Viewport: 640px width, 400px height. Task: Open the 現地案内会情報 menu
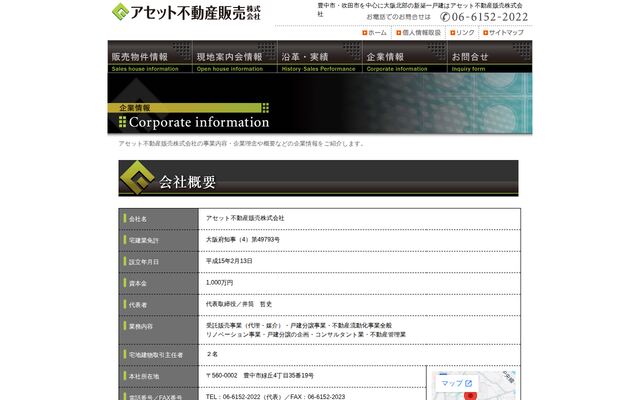click(235, 57)
